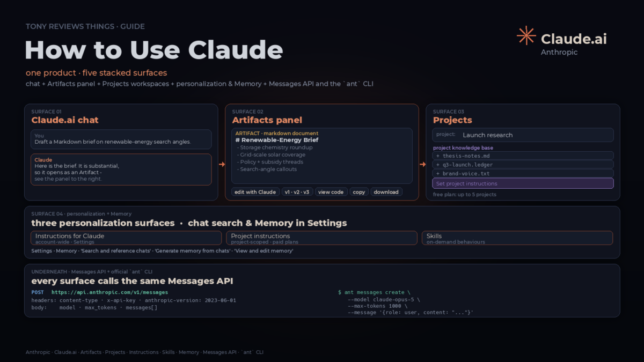Click the Claude.ai starburst logo icon

tap(526, 35)
